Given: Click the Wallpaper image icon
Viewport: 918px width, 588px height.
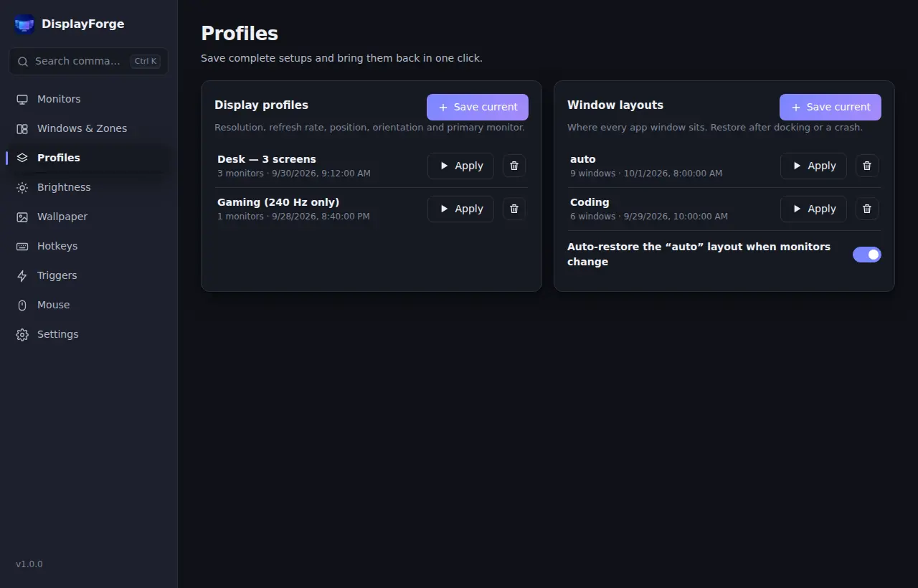Looking at the screenshot, I should (22, 217).
